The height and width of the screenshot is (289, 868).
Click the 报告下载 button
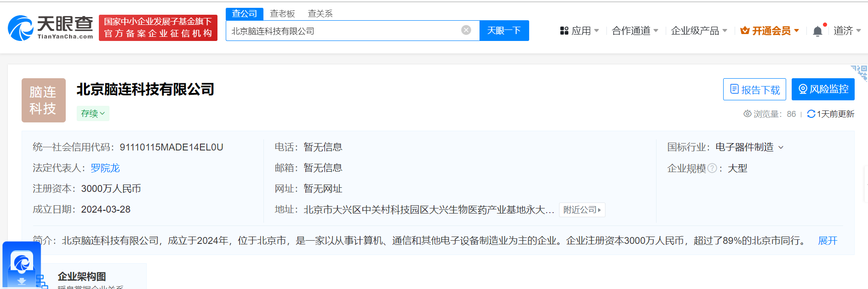tap(754, 89)
